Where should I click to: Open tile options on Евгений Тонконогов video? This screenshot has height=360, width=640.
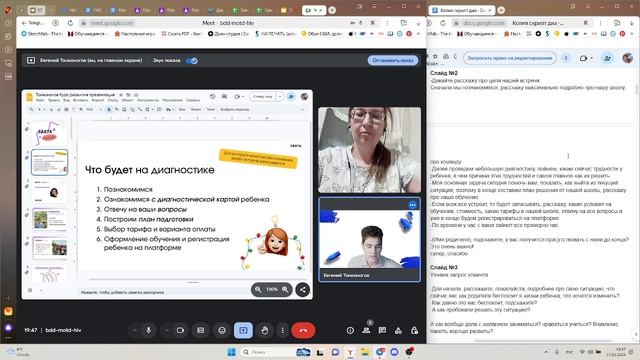[x=412, y=204]
